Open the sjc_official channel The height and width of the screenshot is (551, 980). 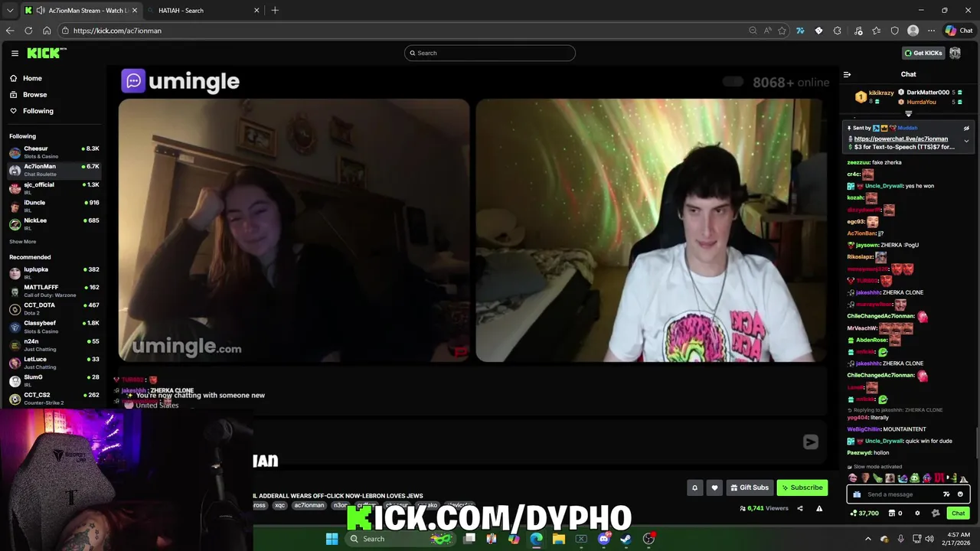tap(54, 188)
